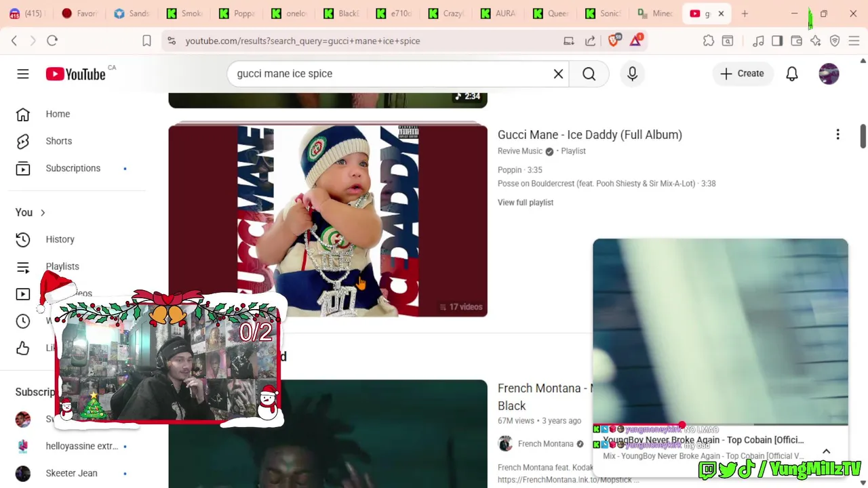Click the share page icon
Viewport: 868px width, 488px height.
point(590,41)
